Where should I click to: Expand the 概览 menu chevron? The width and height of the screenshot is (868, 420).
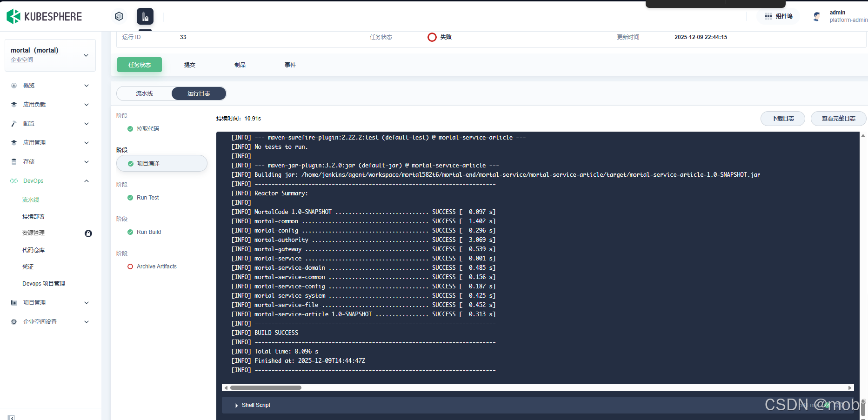pyautogui.click(x=87, y=86)
